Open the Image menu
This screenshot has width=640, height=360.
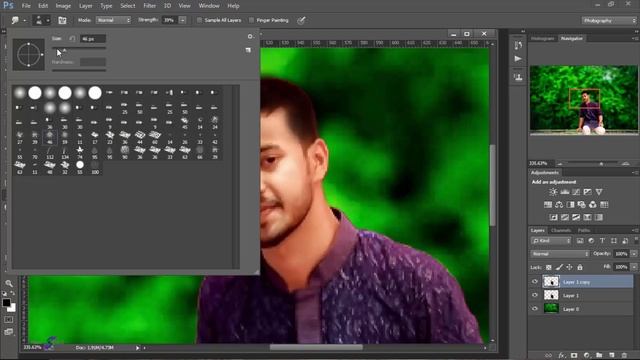(63, 6)
